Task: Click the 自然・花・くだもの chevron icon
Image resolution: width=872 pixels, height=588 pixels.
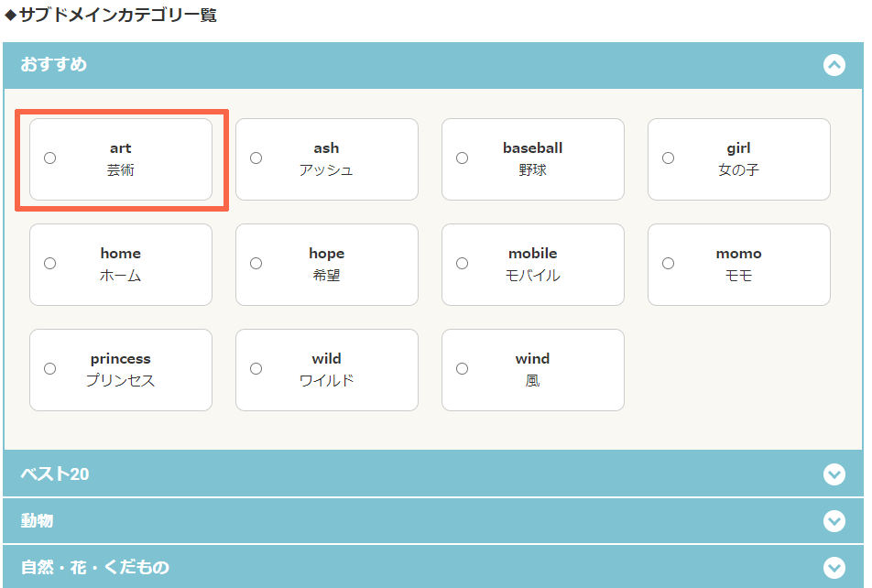Action: 834,568
